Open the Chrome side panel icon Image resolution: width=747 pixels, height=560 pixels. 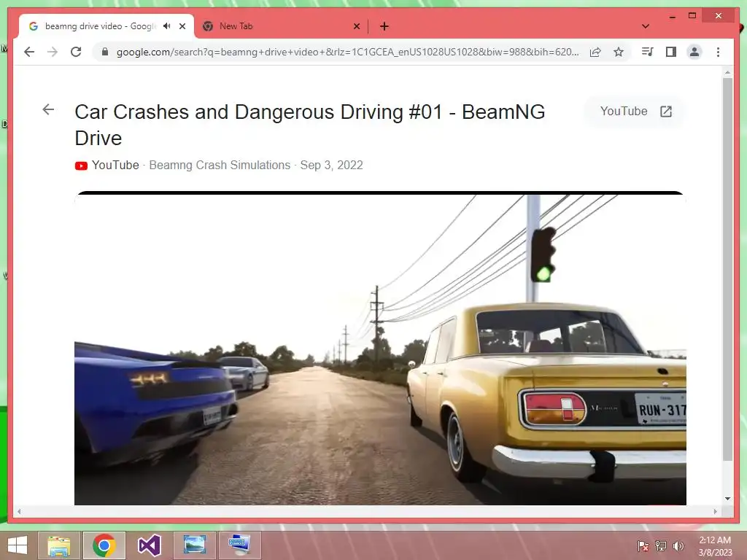click(671, 52)
